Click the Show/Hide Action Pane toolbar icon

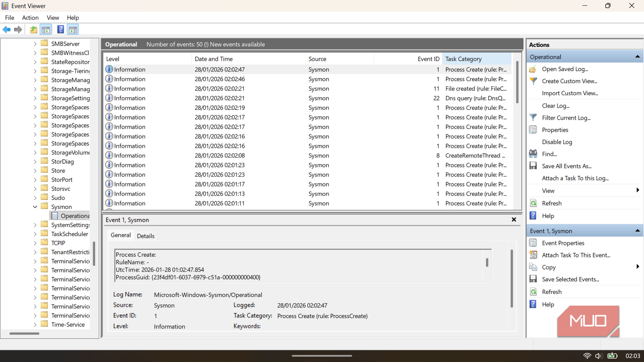pyautogui.click(x=73, y=30)
